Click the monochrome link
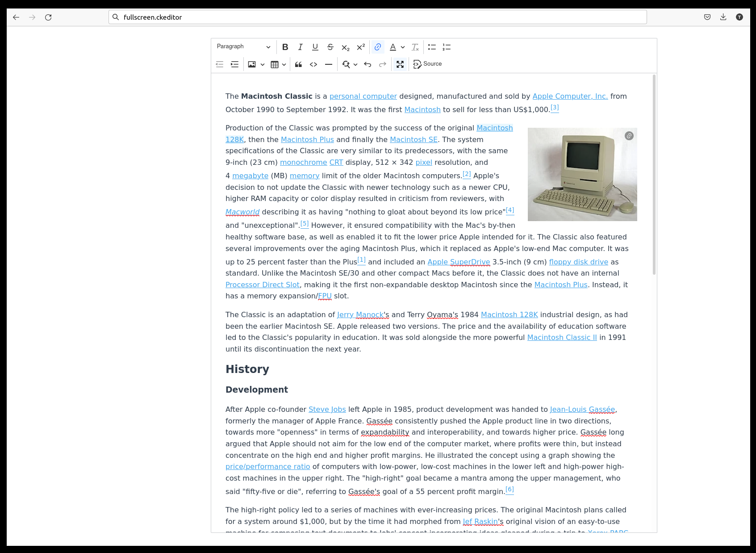The width and height of the screenshot is (756, 553). [x=304, y=163]
